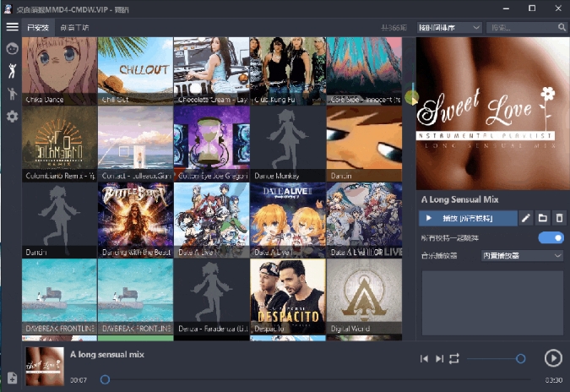Viewport: 570px width, 392px height.
Task: Click the blue play all-models button
Action: pos(468,218)
